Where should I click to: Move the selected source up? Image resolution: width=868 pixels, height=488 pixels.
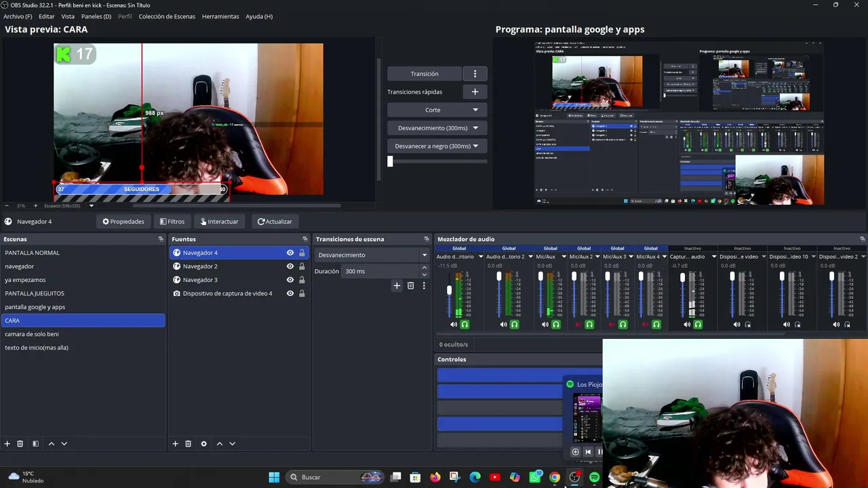point(219,444)
